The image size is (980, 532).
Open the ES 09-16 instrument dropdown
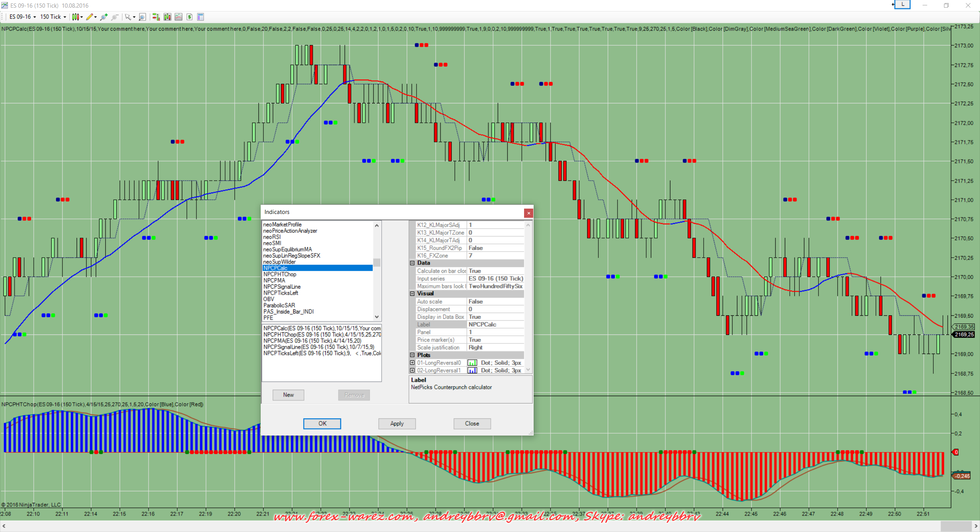click(23, 17)
